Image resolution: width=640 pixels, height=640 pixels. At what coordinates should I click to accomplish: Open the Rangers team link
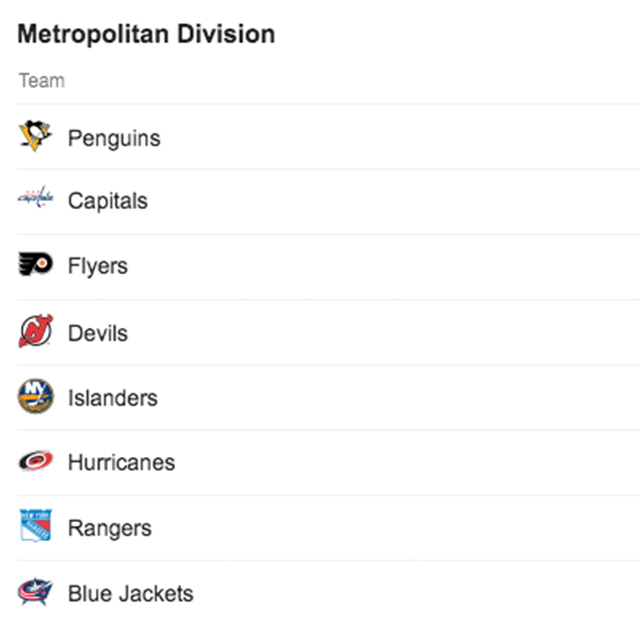point(109,528)
